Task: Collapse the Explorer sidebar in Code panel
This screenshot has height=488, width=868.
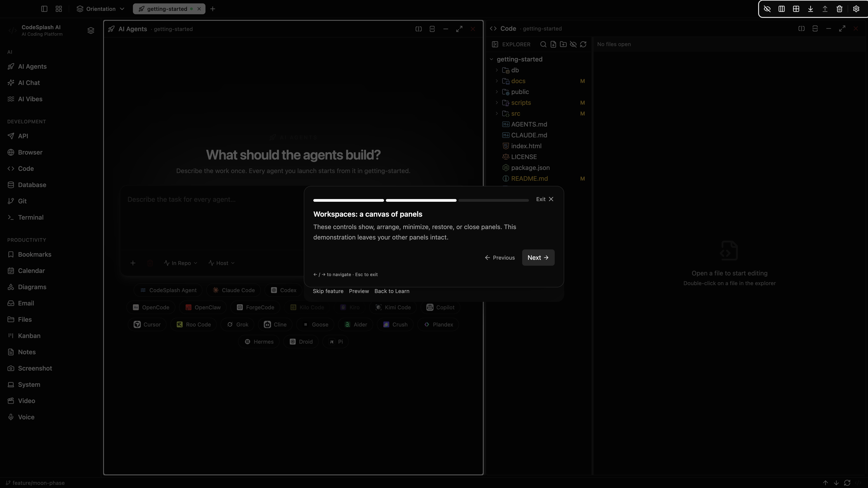Action: 495,45
